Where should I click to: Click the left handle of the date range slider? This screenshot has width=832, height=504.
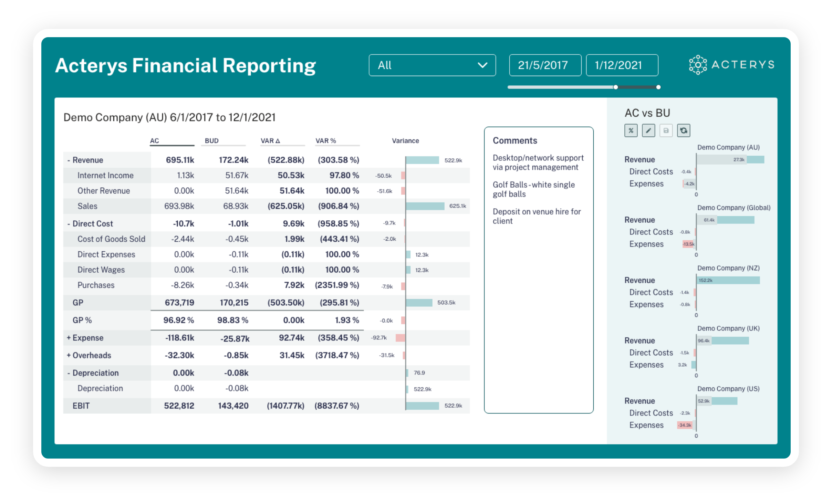pyautogui.click(x=615, y=87)
